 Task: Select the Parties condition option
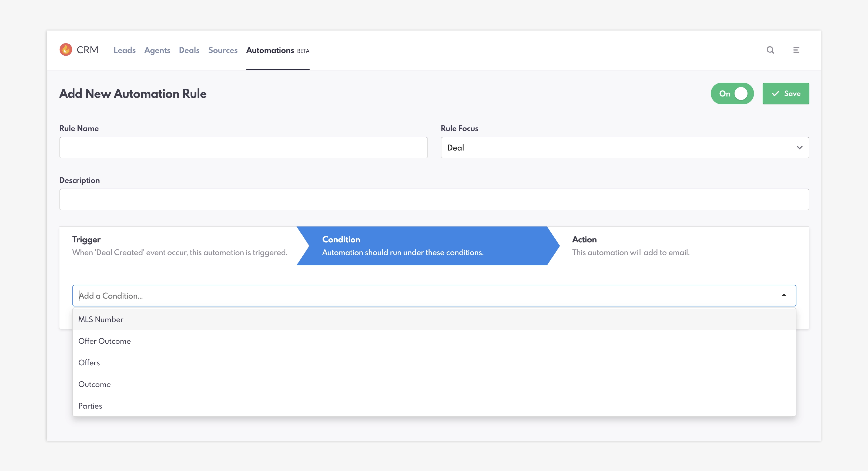click(434, 406)
